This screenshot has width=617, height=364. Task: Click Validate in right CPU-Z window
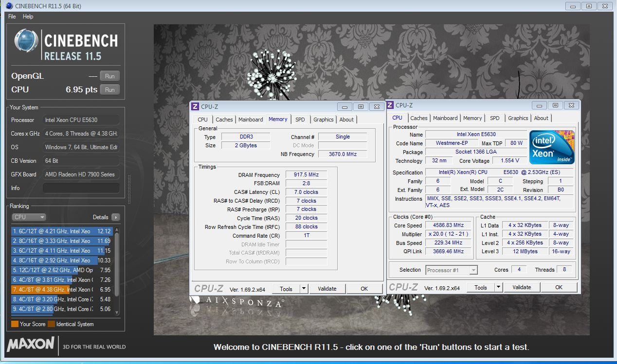point(522,287)
